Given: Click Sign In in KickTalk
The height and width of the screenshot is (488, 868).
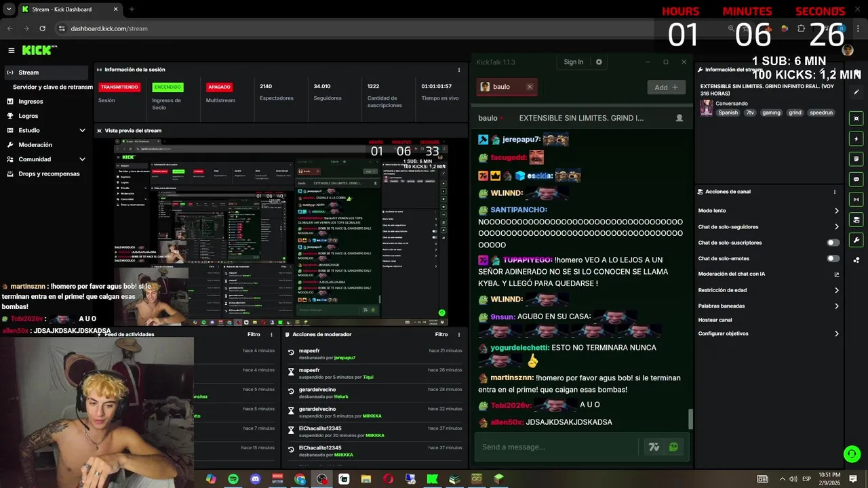Looking at the screenshot, I should tap(573, 62).
